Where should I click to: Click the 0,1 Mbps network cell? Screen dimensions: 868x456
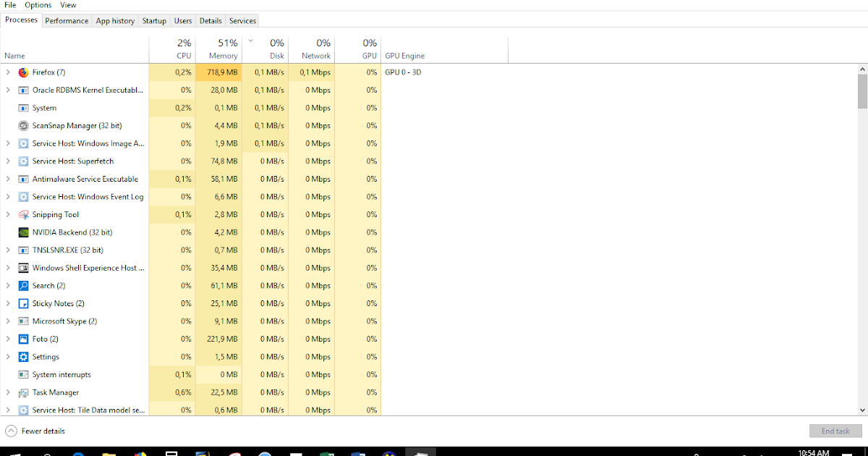coord(311,72)
